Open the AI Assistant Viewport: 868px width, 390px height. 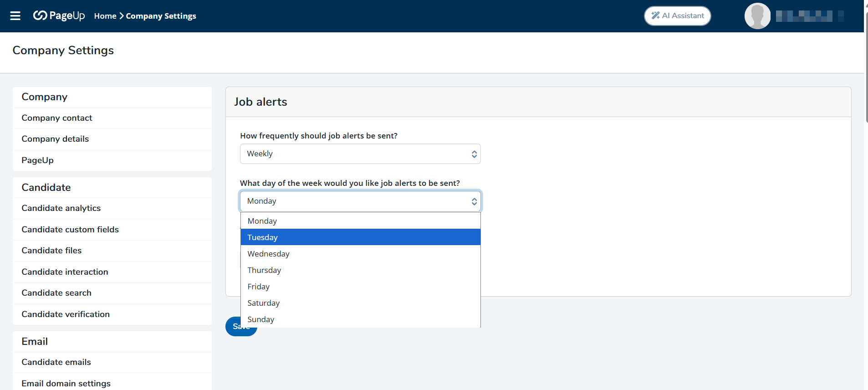tap(677, 16)
